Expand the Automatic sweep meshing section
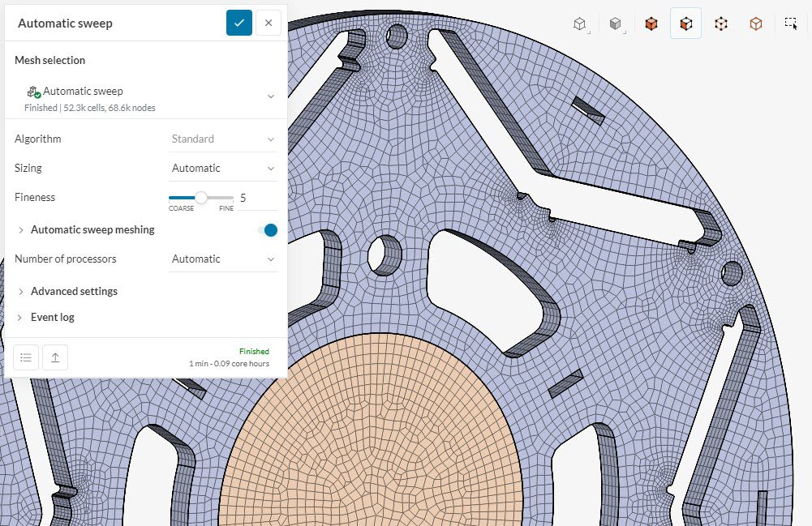The width and height of the screenshot is (812, 526). [x=92, y=230]
